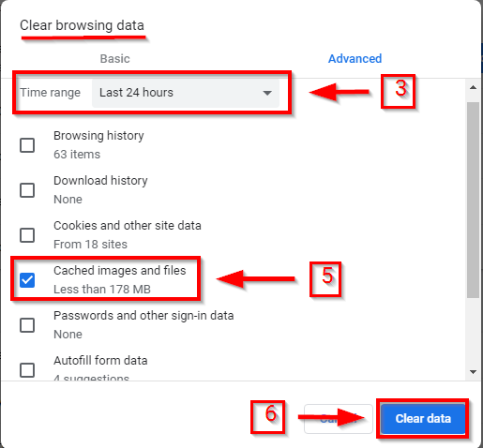Image resolution: width=483 pixels, height=448 pixels.
Task: Click the Cached images and files label
Action: tap(120, 271)
